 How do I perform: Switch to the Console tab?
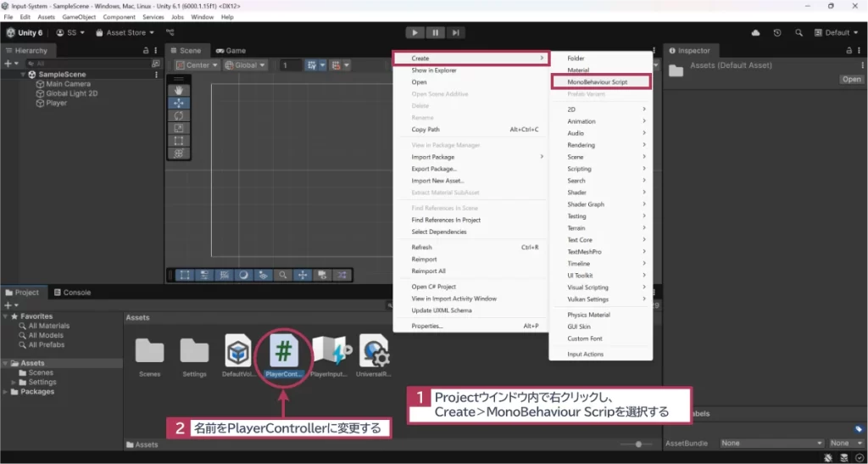[x=72, y=293]
